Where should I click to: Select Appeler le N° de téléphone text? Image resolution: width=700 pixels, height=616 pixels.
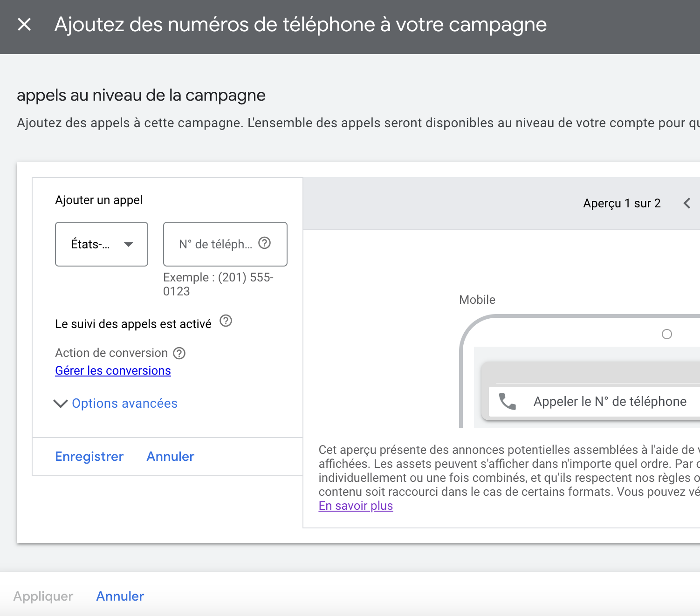click(610, 402)
